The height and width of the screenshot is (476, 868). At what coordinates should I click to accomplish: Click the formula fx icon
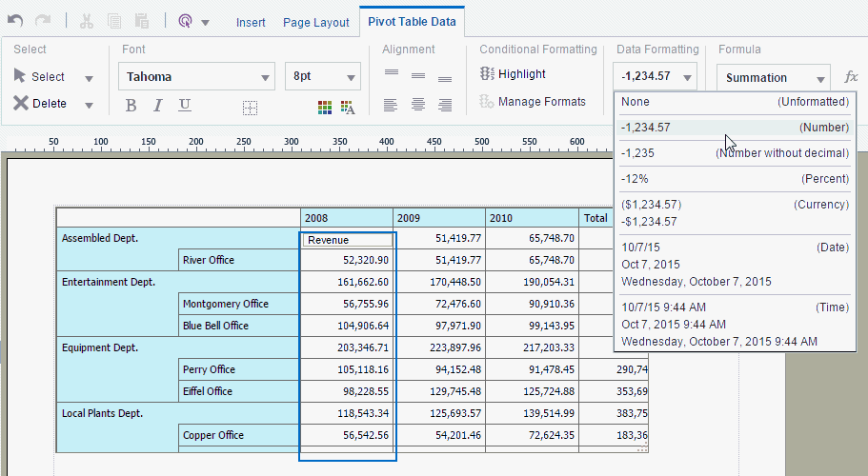pyautogui.click(x=851, y=77)
